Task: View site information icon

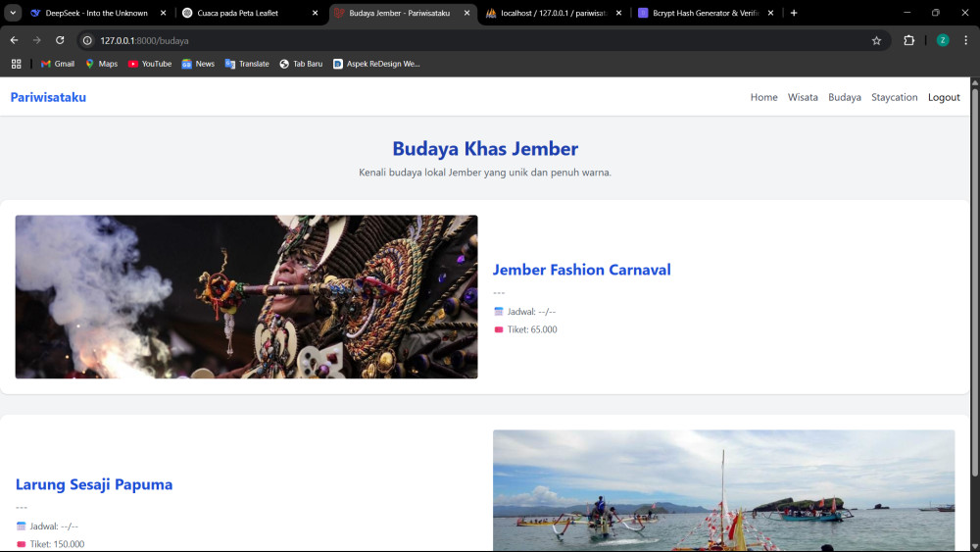Action: pos(87,40)
